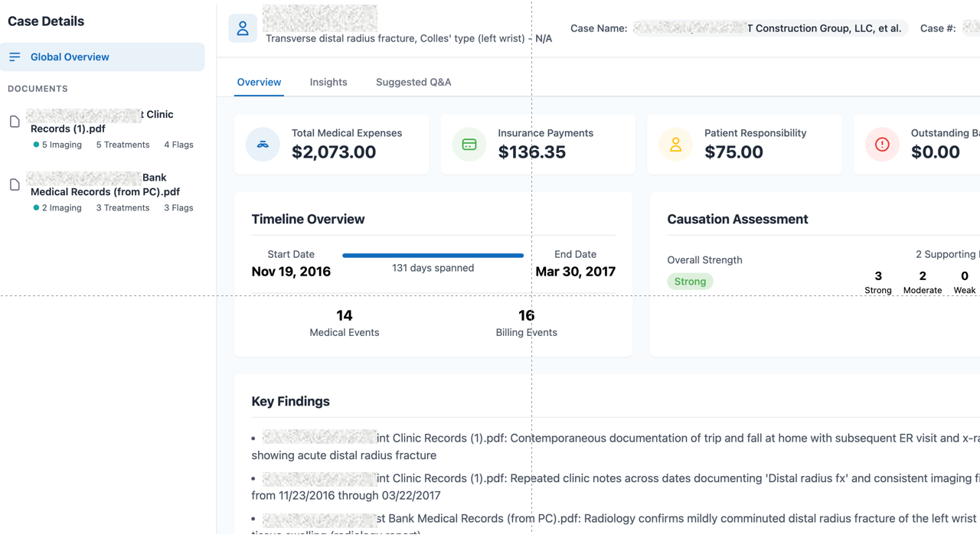Click the 'Insurance Payments' label
This screenshot has height=551, width=980.
click(x=546, y=133)
